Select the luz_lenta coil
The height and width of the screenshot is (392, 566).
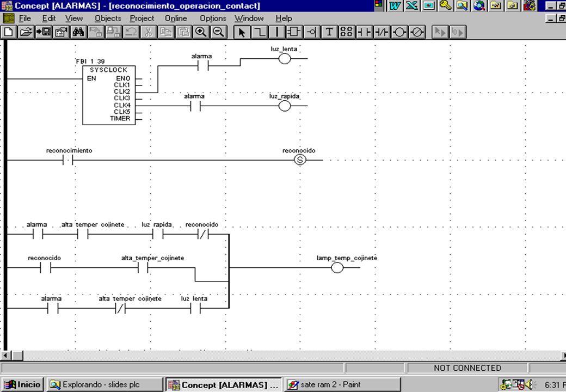coord(285,58)
